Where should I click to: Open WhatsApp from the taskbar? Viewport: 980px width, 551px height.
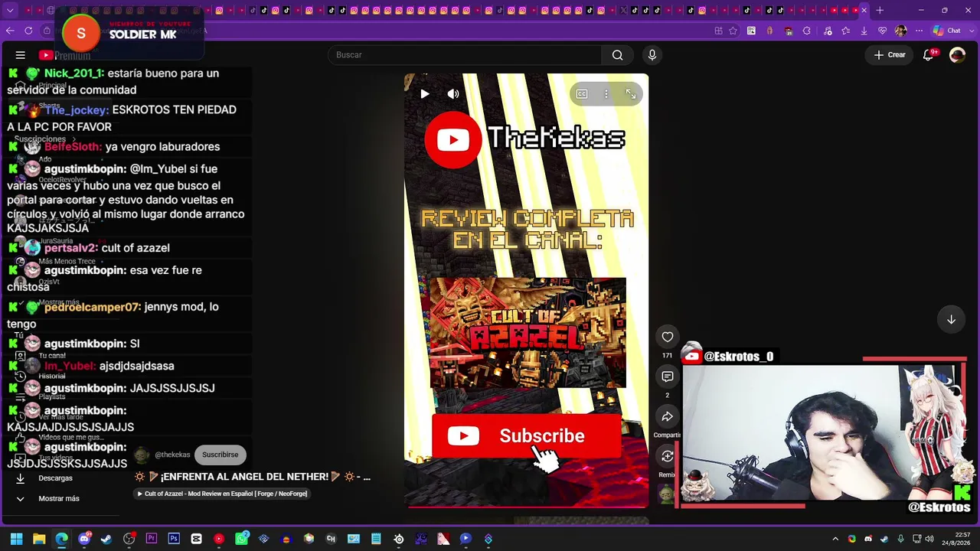[x=241, y=539]
